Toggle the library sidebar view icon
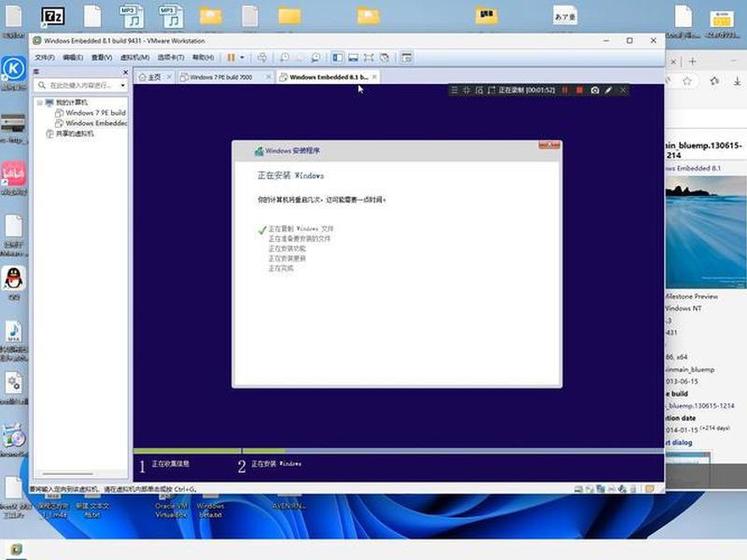This screenshot has width=747, height=560. pos(337,58)
